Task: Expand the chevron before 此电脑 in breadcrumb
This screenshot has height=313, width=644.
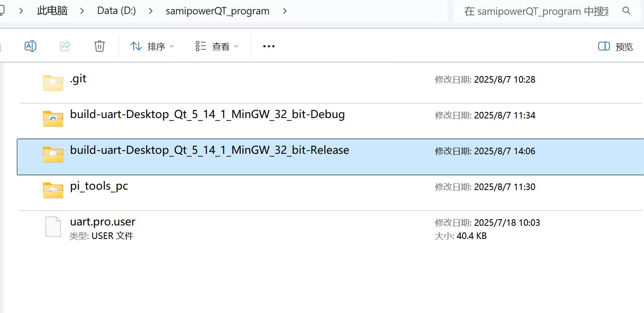Action: 21,11
